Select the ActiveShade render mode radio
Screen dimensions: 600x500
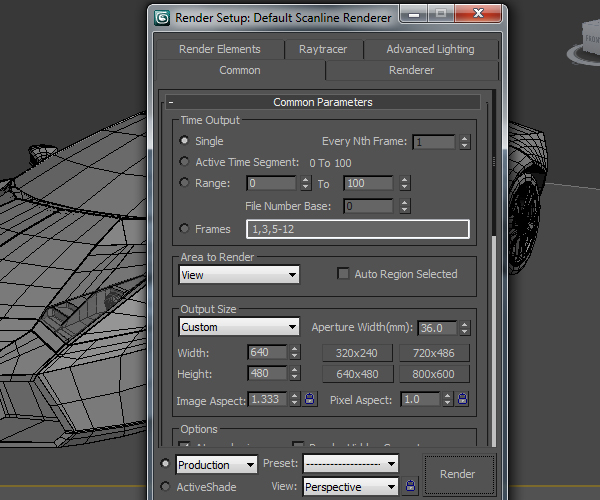point(165,487)
